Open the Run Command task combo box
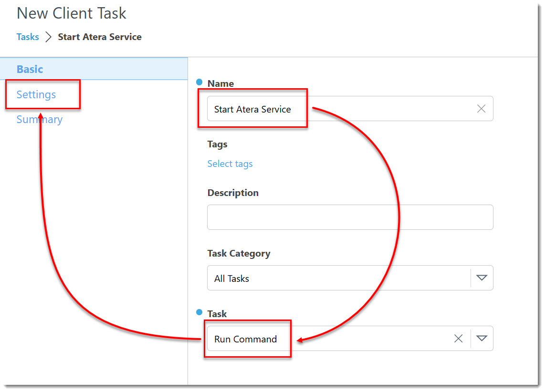This screenshot has height=392, width=545. point(350,339)
